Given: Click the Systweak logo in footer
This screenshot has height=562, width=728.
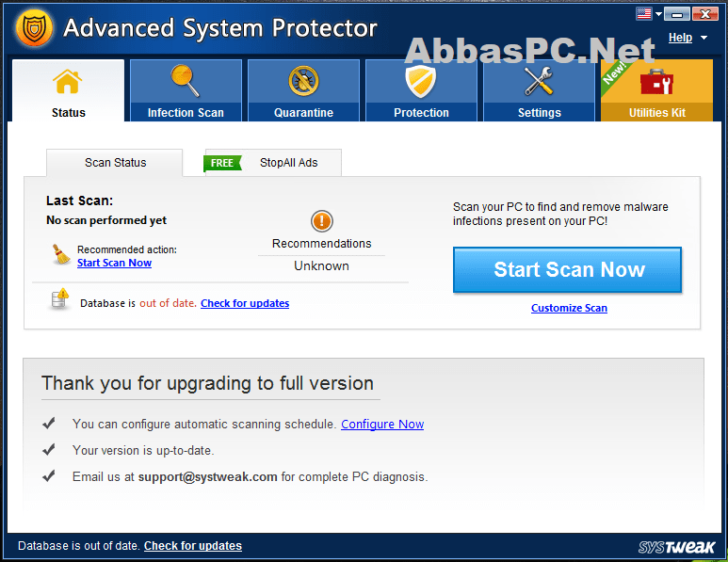Looking at the screenshot, I should [675, 547].
